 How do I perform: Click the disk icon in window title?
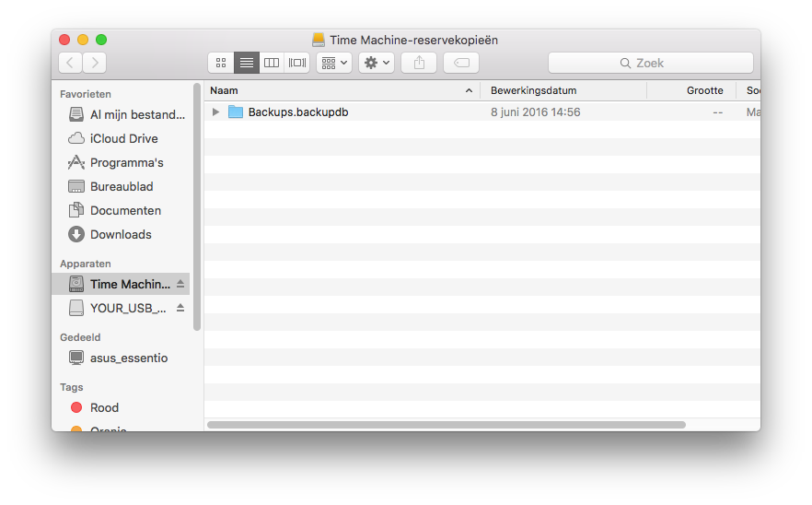[x=319, y=40]
